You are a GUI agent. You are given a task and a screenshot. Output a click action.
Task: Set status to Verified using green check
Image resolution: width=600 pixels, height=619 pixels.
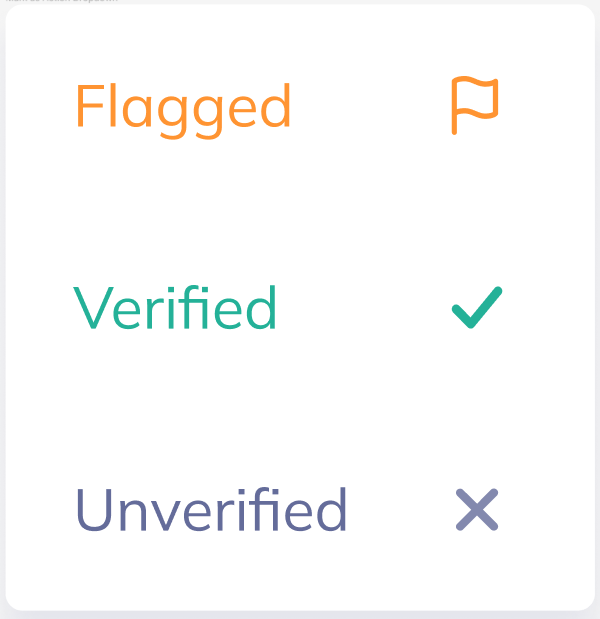477,307
